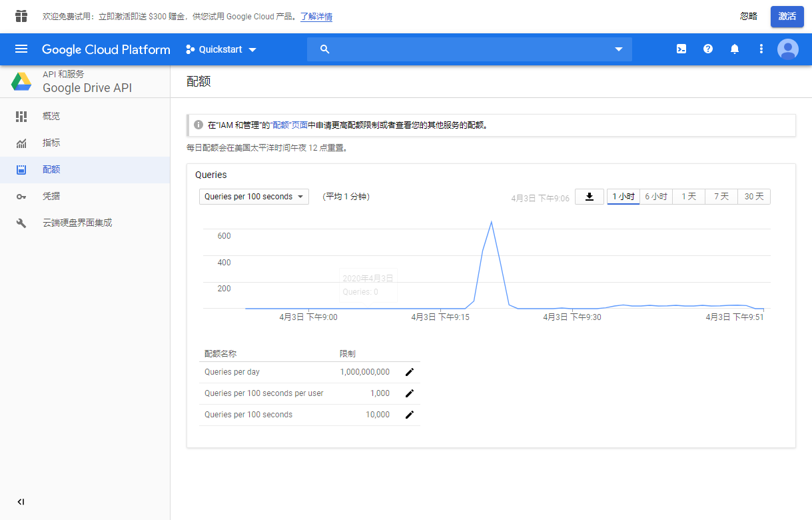Click the 配额名称 column header

click(x=220, y=354)
